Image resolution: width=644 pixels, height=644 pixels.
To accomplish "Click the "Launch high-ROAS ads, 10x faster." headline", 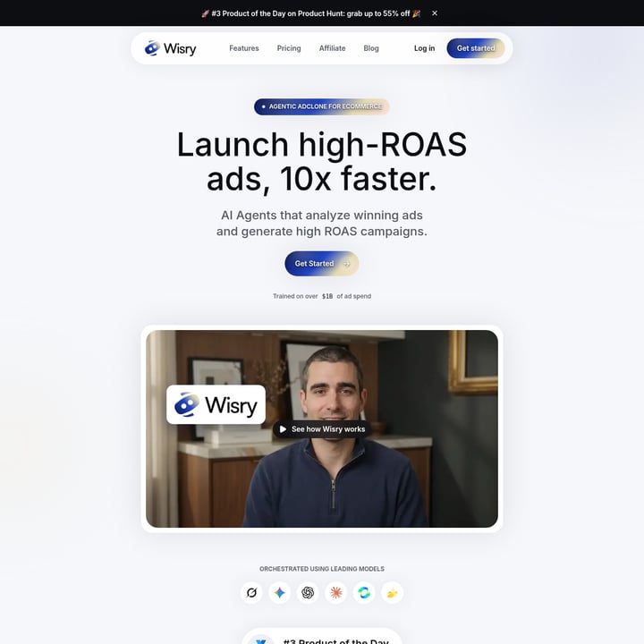I will point(322,162).
